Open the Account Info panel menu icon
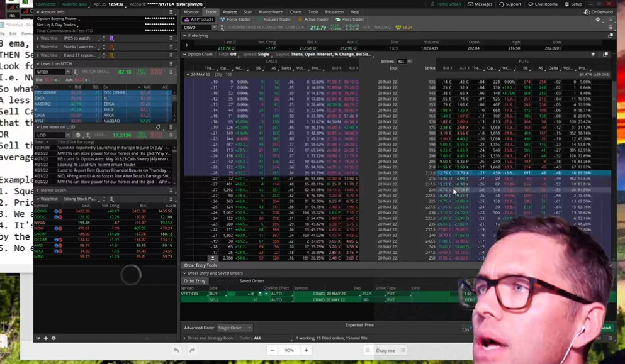The image size is (625, 364). [x=171, y=12]
